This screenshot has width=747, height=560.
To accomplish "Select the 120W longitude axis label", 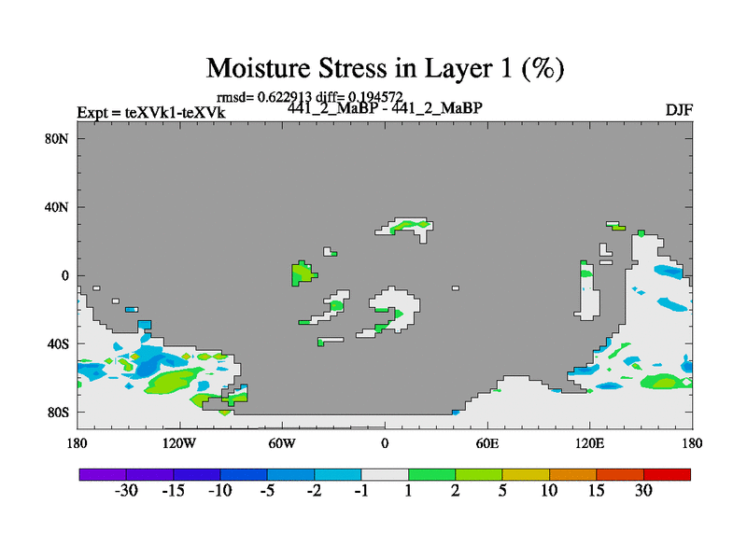I will tap(179, 441).
